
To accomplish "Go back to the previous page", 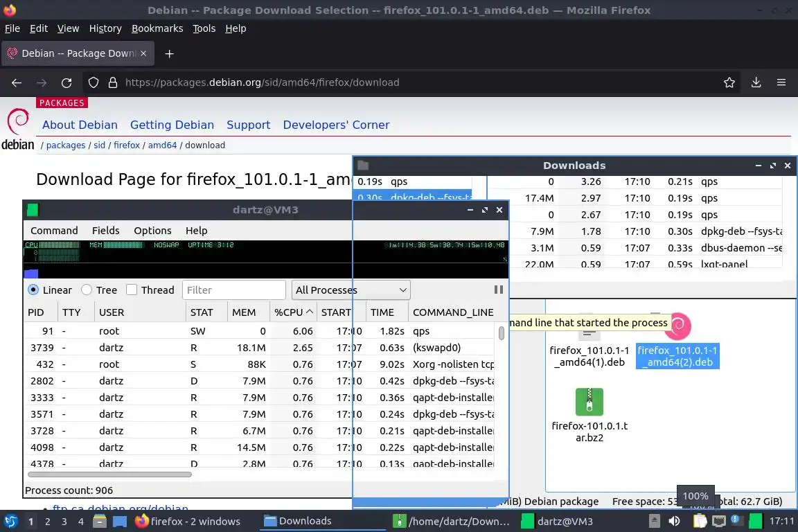I will (x=17, y=82).
